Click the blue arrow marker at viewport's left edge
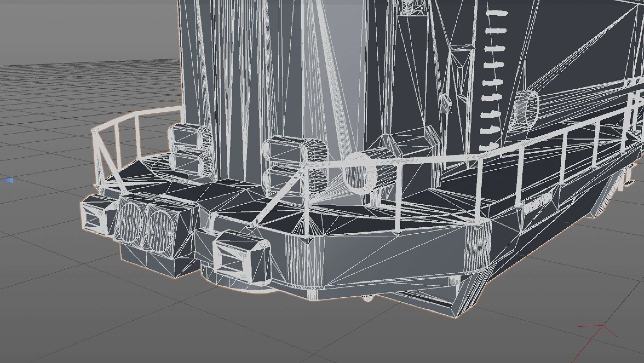This screenshot has width=644, height=363. (x=8, y=180)
